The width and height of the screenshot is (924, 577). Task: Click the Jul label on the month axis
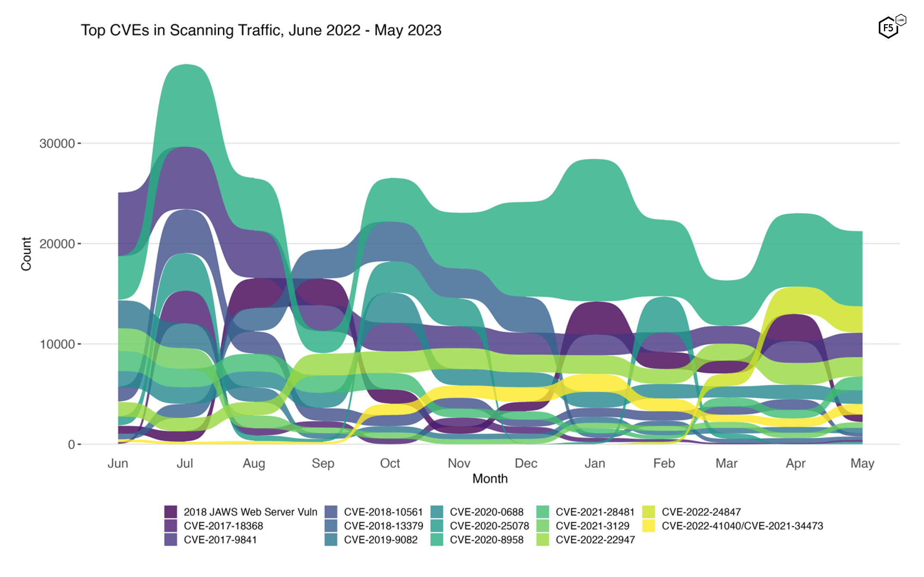point(185,463)
